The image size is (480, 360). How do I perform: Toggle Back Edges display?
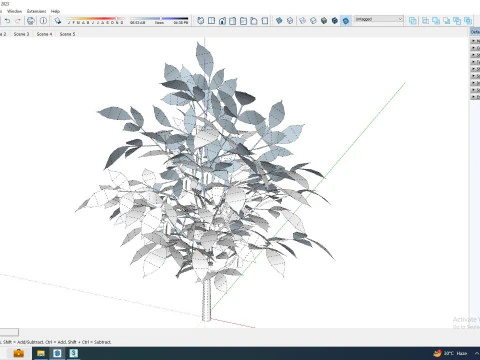290,21
